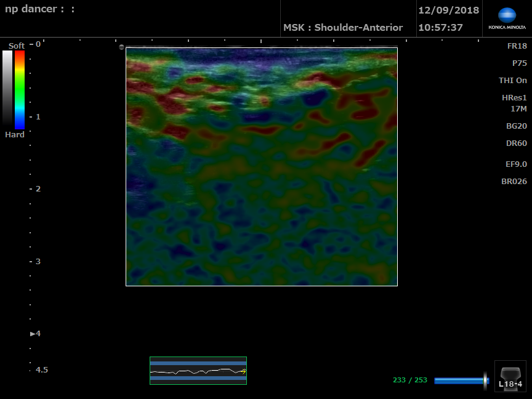Click the probe orientation marker above the image
This screenshot has height=399, width=532.
[x=121, y=47]
